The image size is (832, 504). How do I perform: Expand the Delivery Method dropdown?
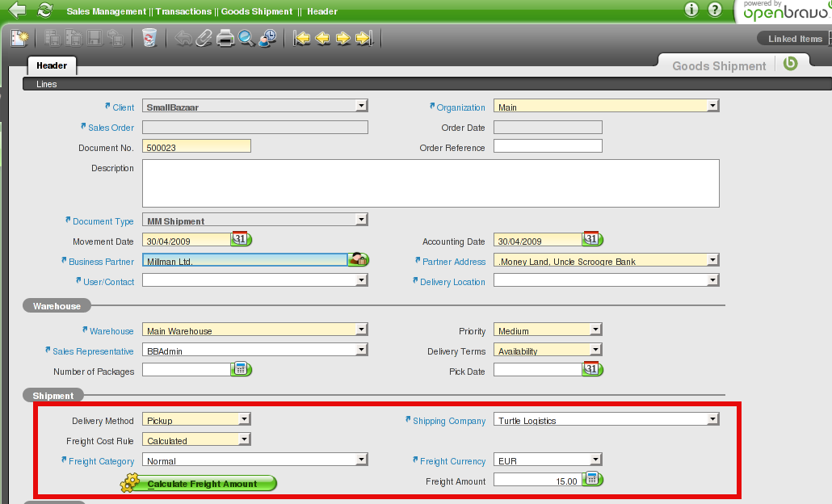tap(244, 419)
